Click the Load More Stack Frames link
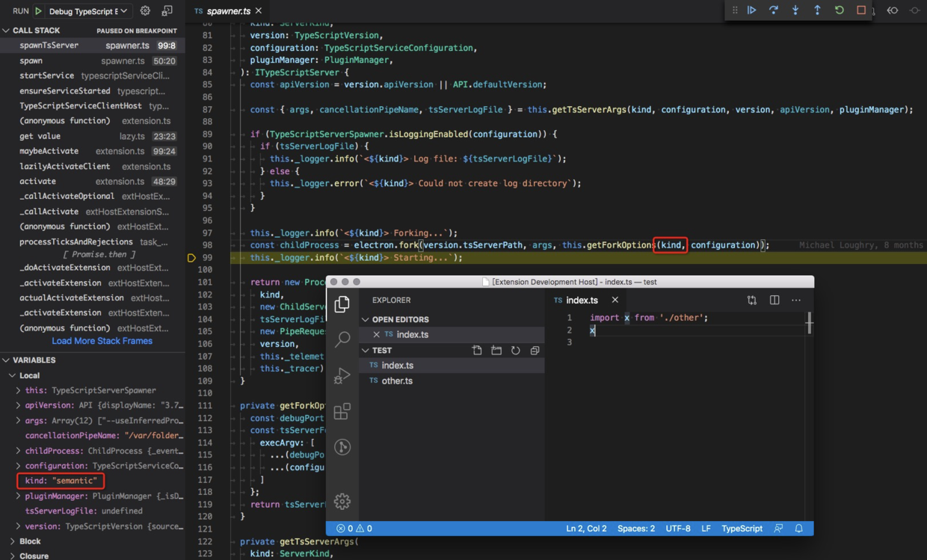The height and width of the screenshot is (560, 927). pyautogui.click(x=102, y=341)
